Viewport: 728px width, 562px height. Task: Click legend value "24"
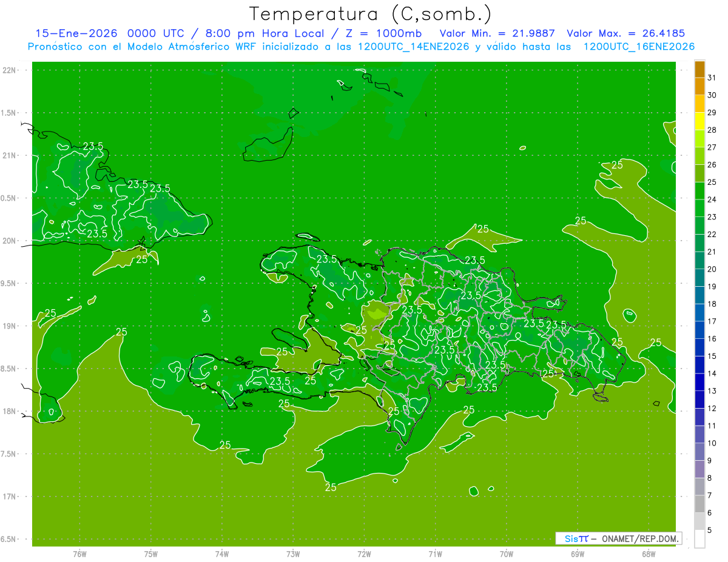tap(712, 199)
